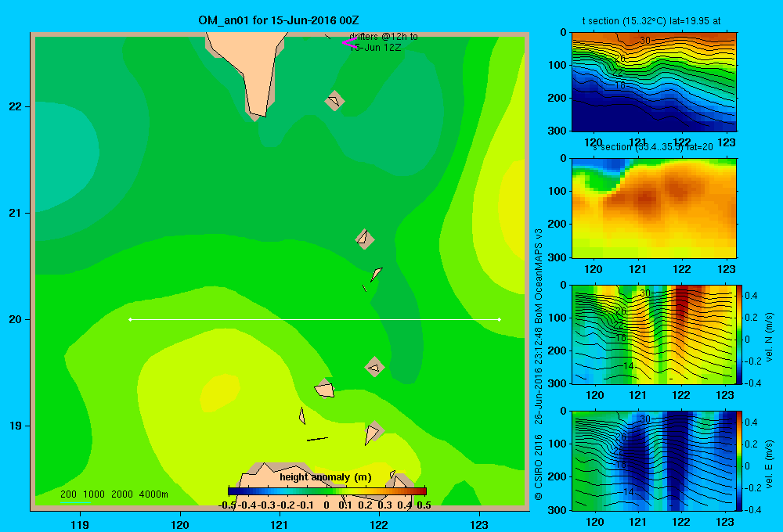Click the small island just east of the top peninsula
Image resolution: width=783 pixels, height=532 pixels.
[x=334, y=101]
